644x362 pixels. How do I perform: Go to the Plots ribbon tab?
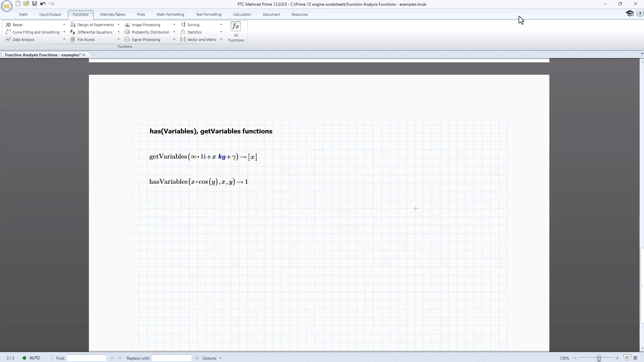tap(141, 14)
